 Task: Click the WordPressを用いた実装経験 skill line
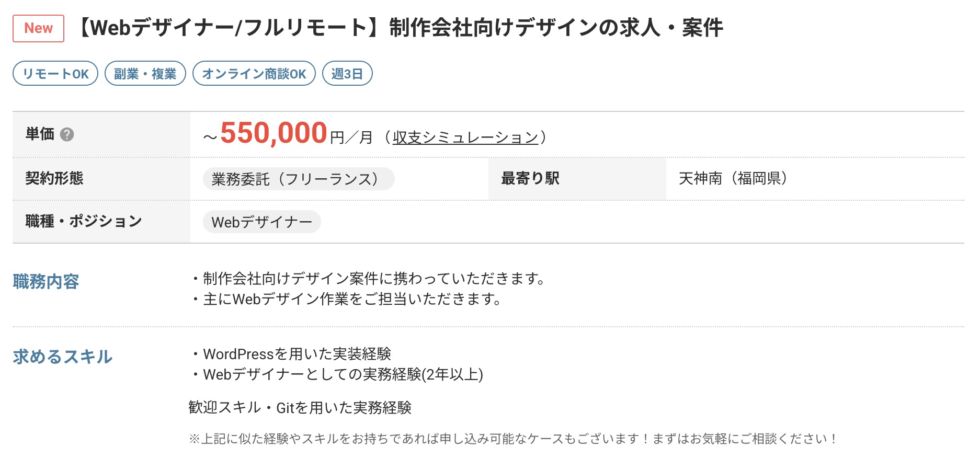292,354
